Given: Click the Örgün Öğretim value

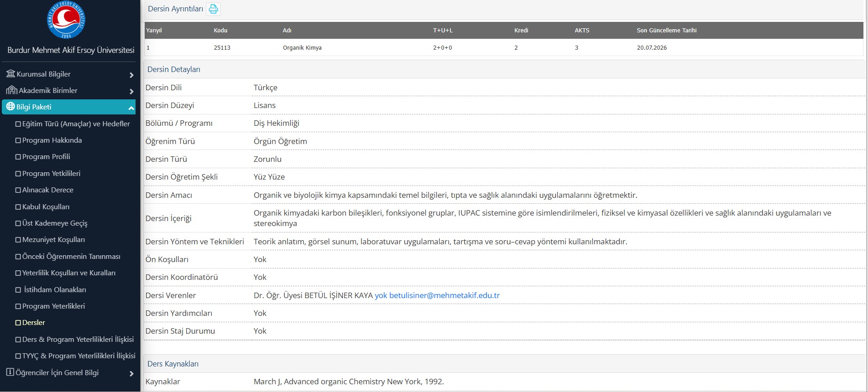Looking at the screenshot, I should [280, 141].
